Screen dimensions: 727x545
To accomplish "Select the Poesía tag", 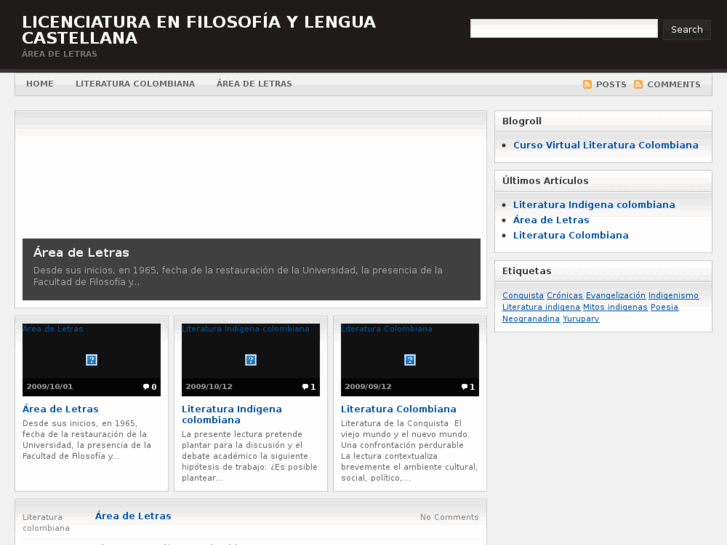I will click(664, 307).
